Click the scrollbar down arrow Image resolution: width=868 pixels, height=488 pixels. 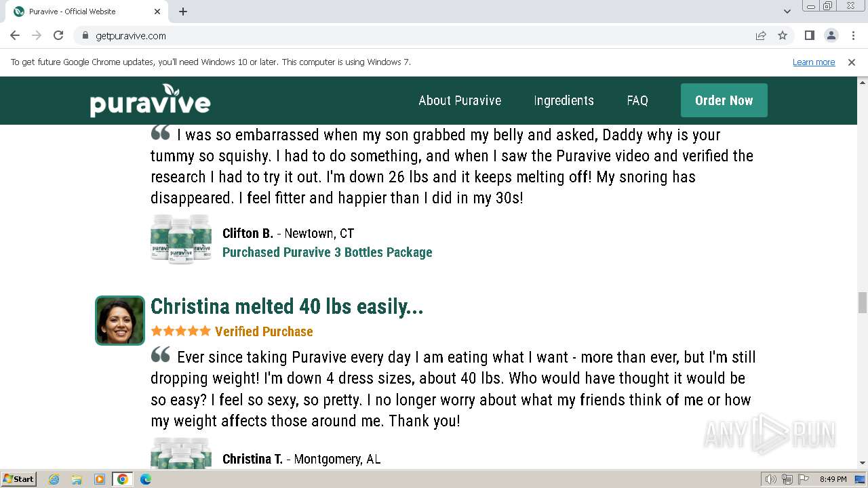tap(863, 464)
